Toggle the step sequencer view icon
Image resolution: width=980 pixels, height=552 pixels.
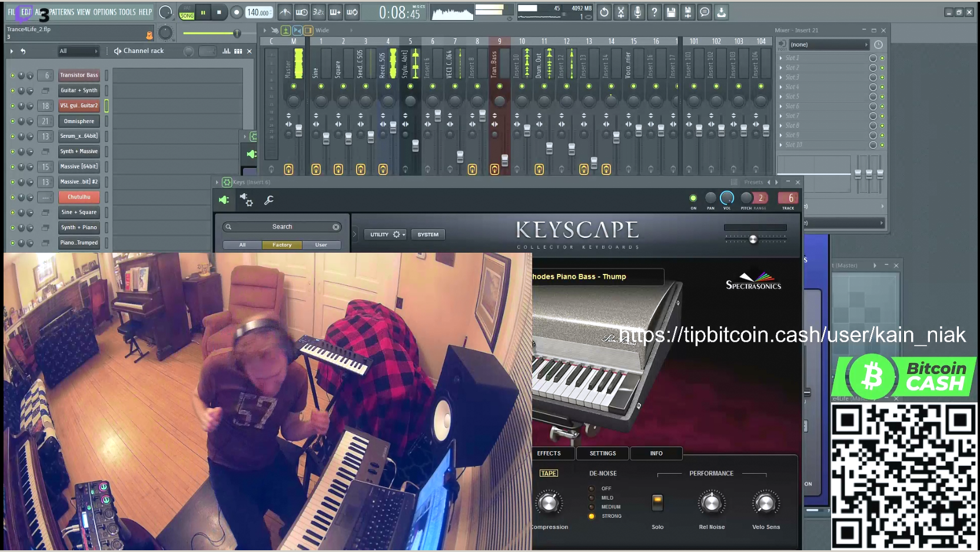[238, 51]
